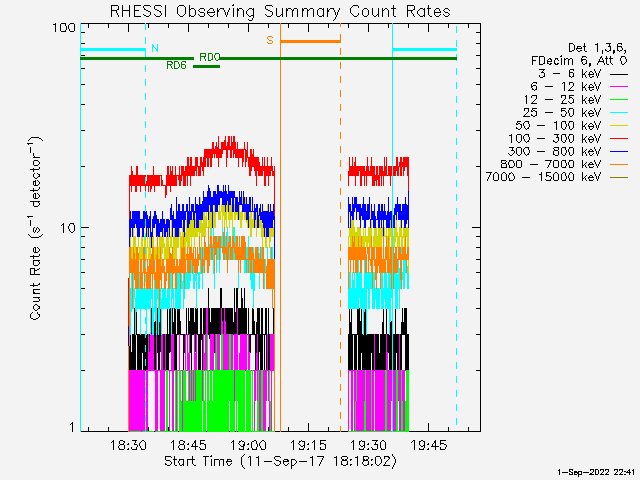Click the y-axis value 10
The height and width of the screenshot is (480, 640).
pyautogui.click(x=68, y=228)
